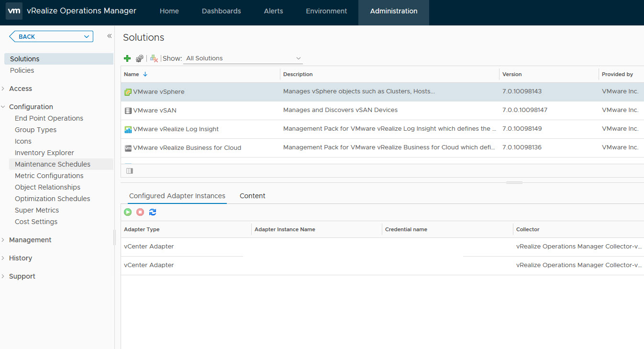Open the Dashboards top menu
The height and width of the screenshot is (349, 644).
click(x=221, y=11)
